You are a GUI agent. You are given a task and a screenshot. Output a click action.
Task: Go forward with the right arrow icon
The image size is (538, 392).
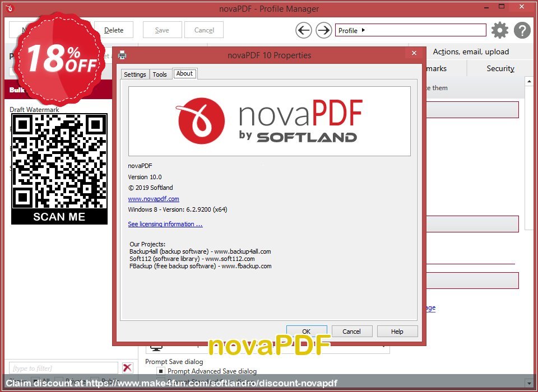323,30
